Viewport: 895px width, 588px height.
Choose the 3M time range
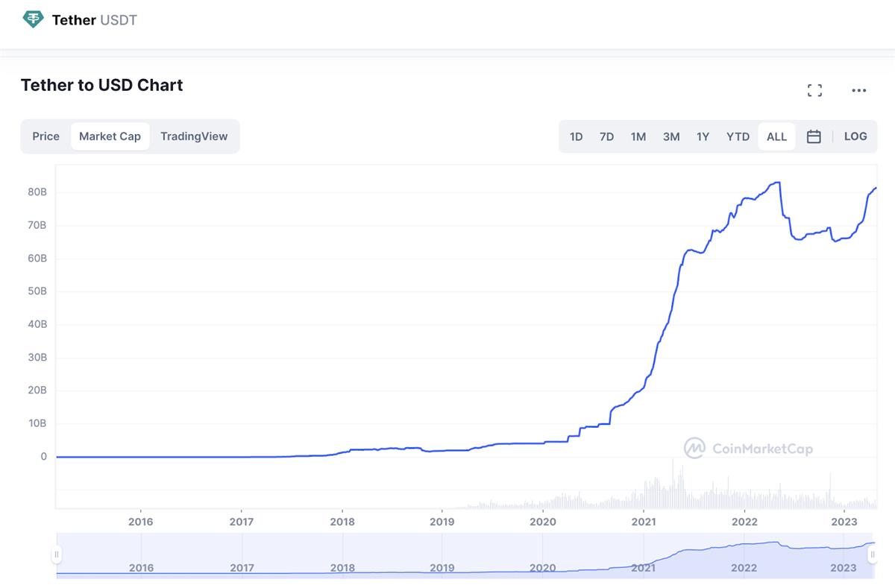(671, 136)
